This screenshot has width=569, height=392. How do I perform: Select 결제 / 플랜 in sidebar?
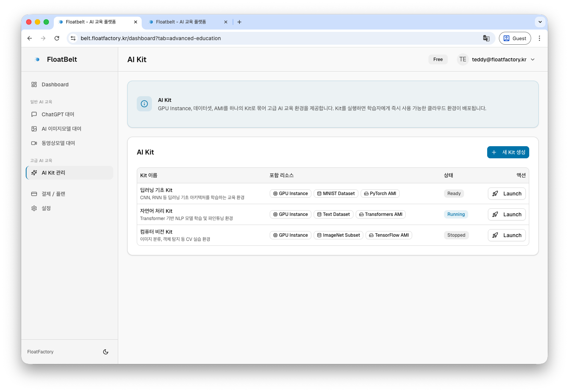point(53,194)
